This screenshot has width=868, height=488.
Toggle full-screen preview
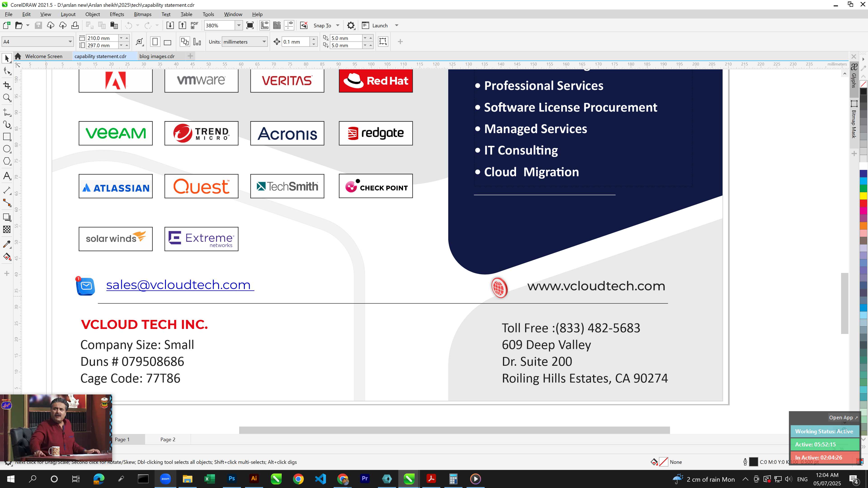coord(250,26)
